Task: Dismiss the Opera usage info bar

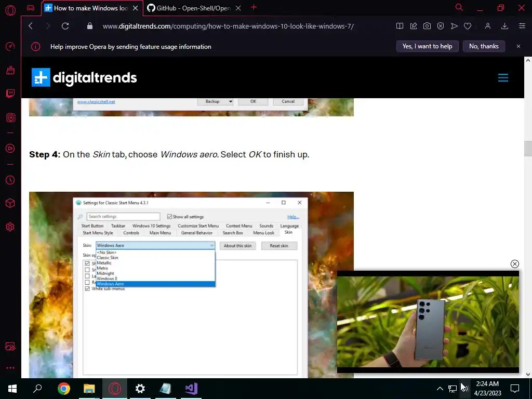Action: pyautogui.click(x=518, y=46)
